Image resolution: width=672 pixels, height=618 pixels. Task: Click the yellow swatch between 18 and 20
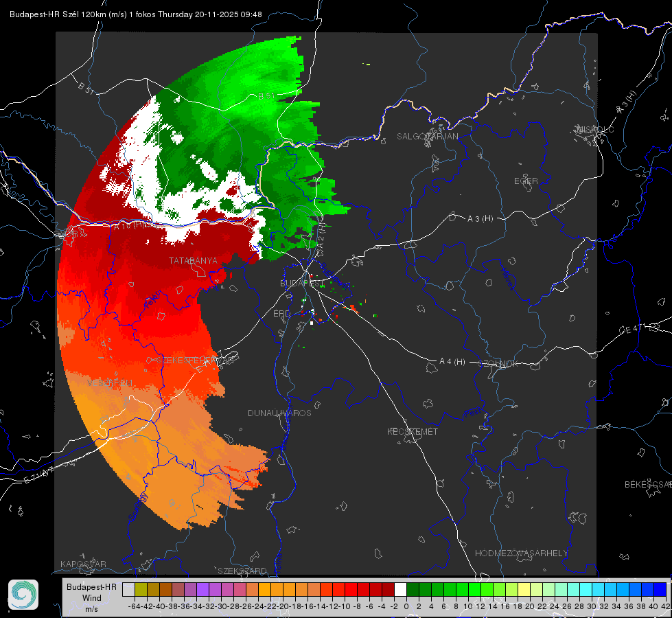[x=524, y=589]
